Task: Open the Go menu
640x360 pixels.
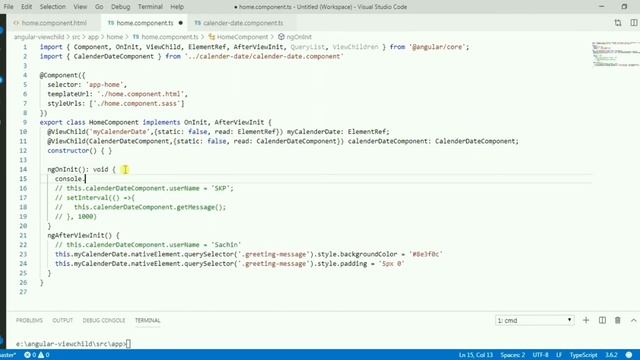Action: click(x=99, y=7)
